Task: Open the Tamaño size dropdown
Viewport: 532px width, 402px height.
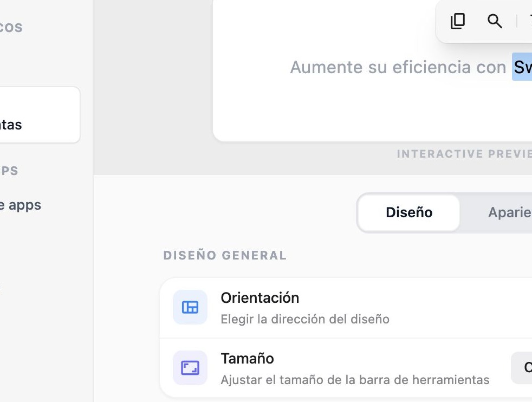Action: pyautogui.click(x=522, y=368)
